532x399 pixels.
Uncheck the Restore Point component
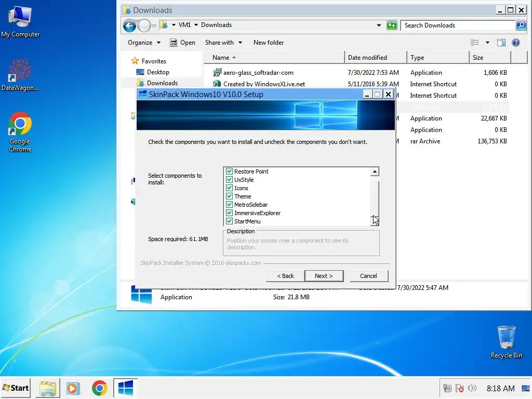[x=229, y=171]
